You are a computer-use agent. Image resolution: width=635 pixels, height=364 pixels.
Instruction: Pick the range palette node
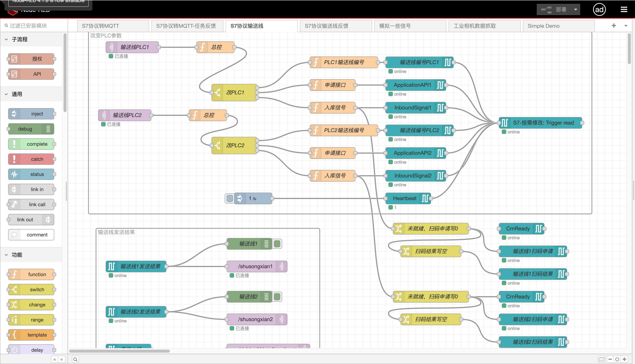tap(31, 320)
